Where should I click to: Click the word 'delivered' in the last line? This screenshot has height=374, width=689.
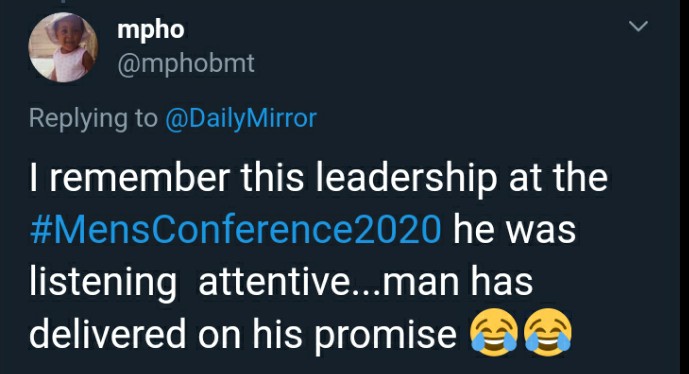(x=107, y=334)
